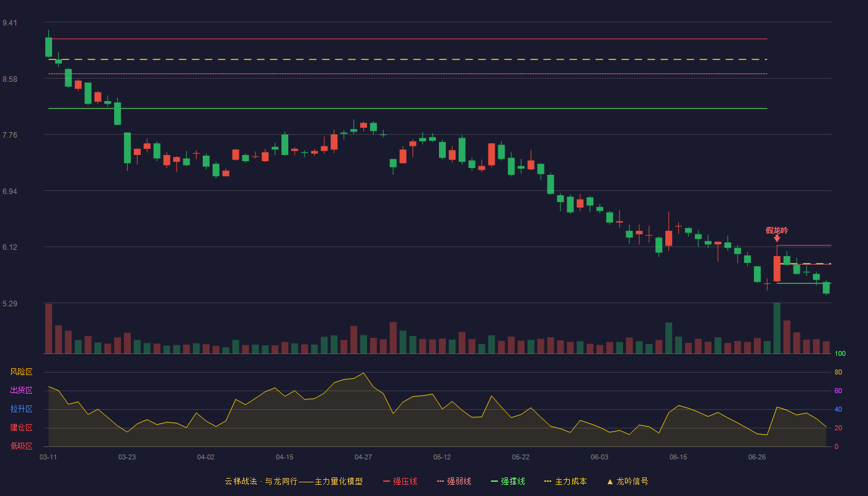Click the 假龙吟 red arrow marker
868x496 pixels.
point(777,238)
